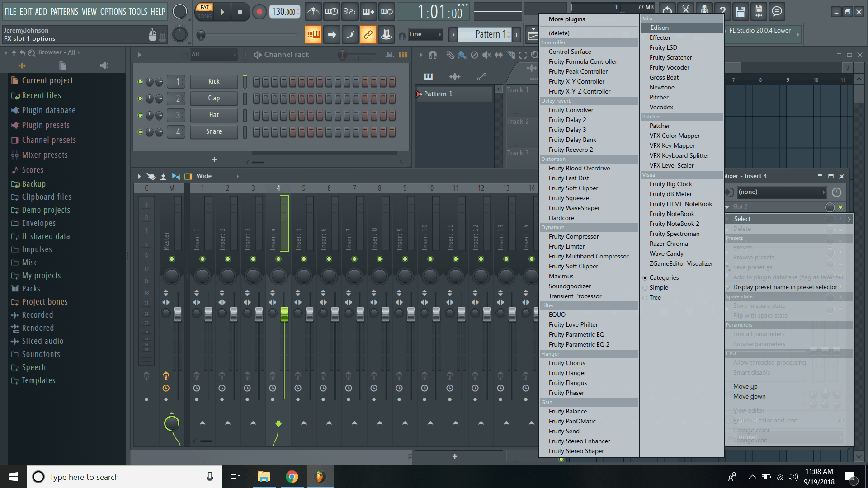Click the 130.000 tempo display
This screenshot has width=868, height=488.
point(285,11)
